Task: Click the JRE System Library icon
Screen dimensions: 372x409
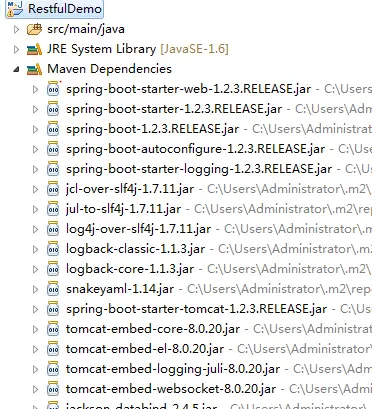Action: click(34, 49)
